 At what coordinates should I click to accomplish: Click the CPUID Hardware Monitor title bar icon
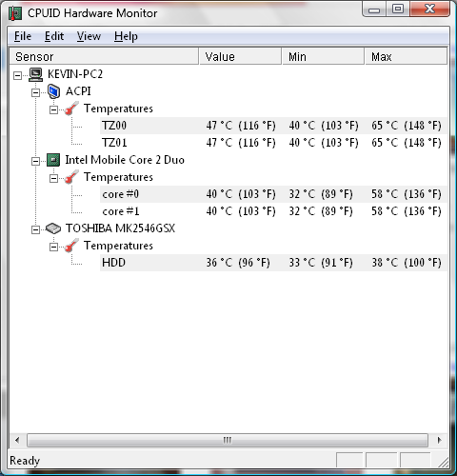click(15, 13)
